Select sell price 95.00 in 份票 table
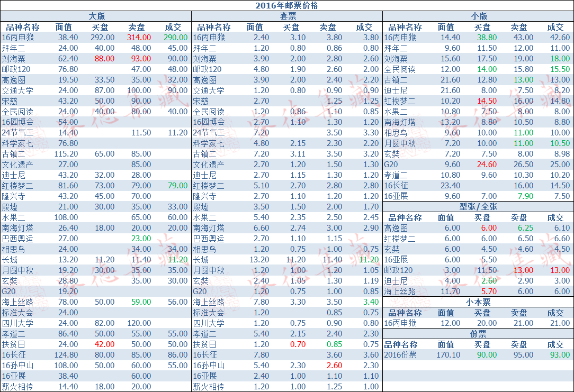The image size is (574, 392). click(524, 355)
